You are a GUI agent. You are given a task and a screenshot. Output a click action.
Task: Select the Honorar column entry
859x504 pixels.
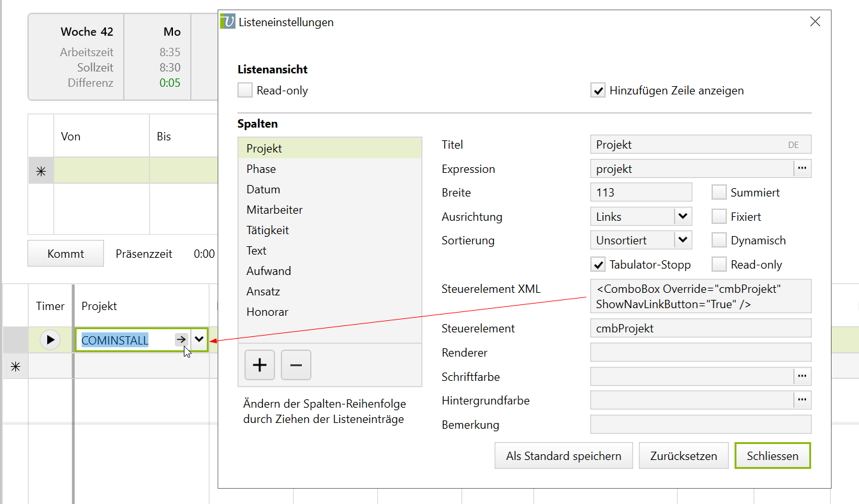267,312
